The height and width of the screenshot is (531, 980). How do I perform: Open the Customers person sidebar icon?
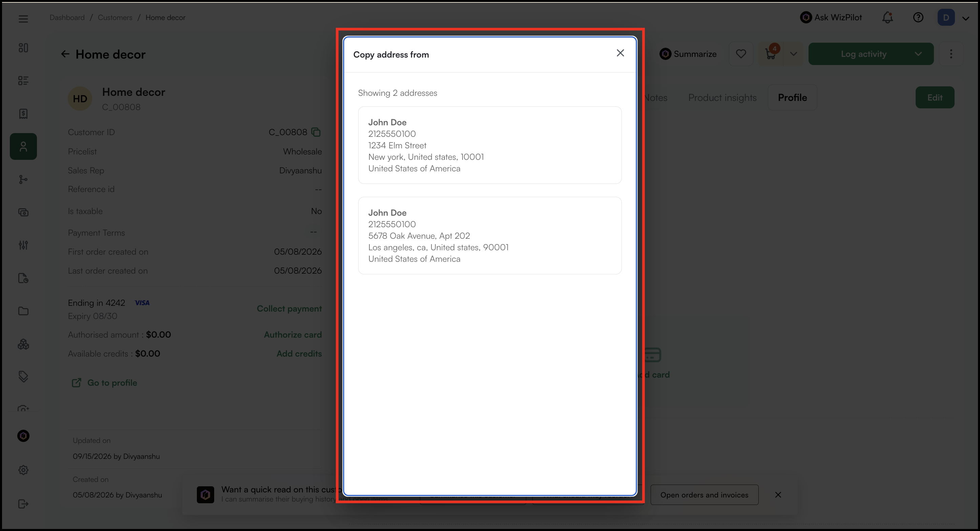coord(23,146)
